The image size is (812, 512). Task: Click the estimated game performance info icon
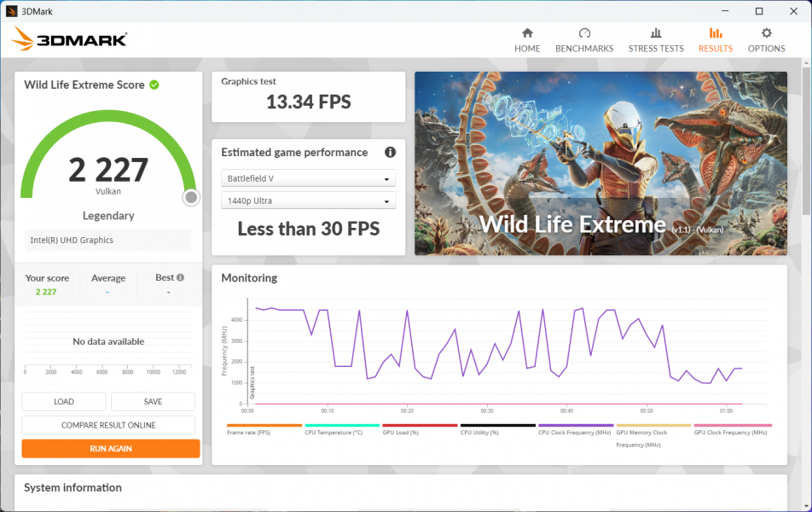point(390,153)
